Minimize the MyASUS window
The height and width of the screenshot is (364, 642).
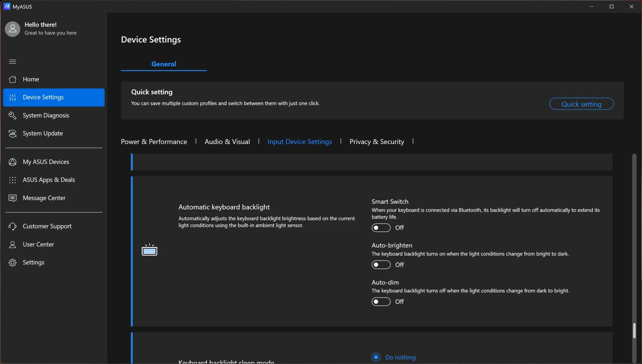(592, 6)
